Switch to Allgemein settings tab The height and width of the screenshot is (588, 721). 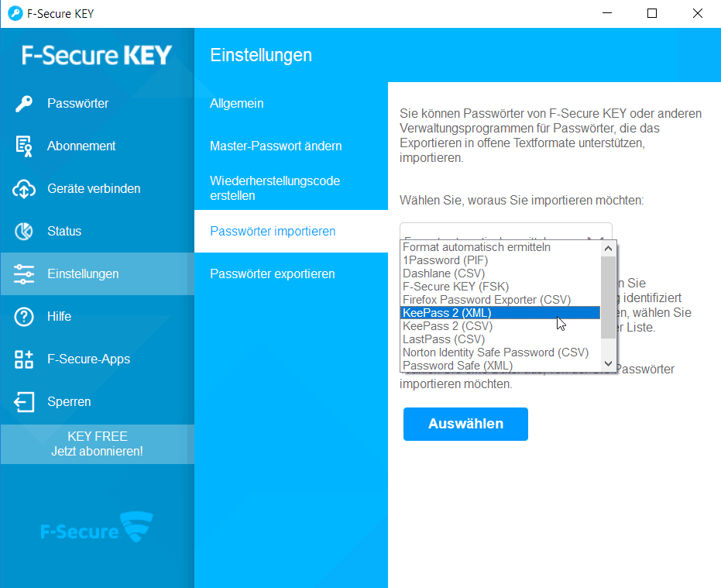click(x=291, y=104)
